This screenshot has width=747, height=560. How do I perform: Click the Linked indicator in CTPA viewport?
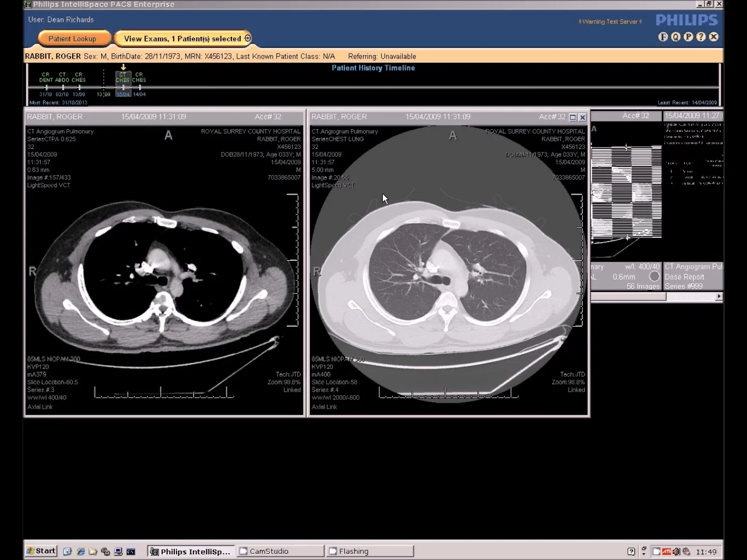pos(292,390)
